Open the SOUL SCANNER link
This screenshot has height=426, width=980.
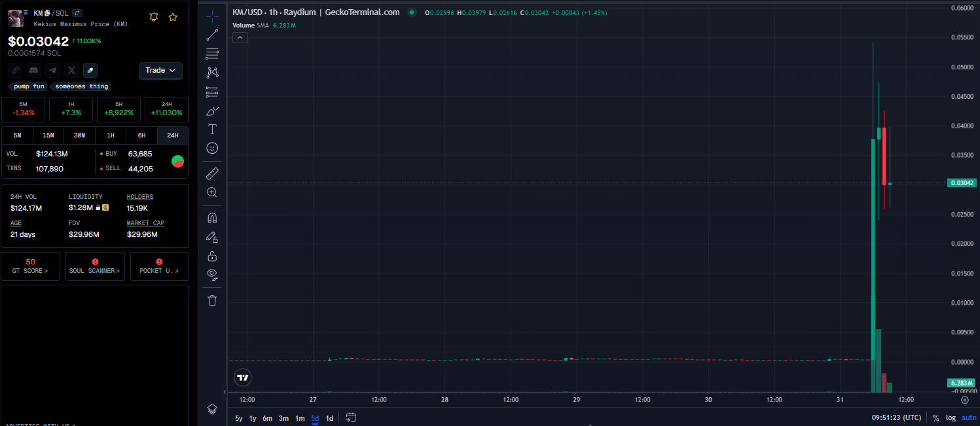click(x=95, y=266)
